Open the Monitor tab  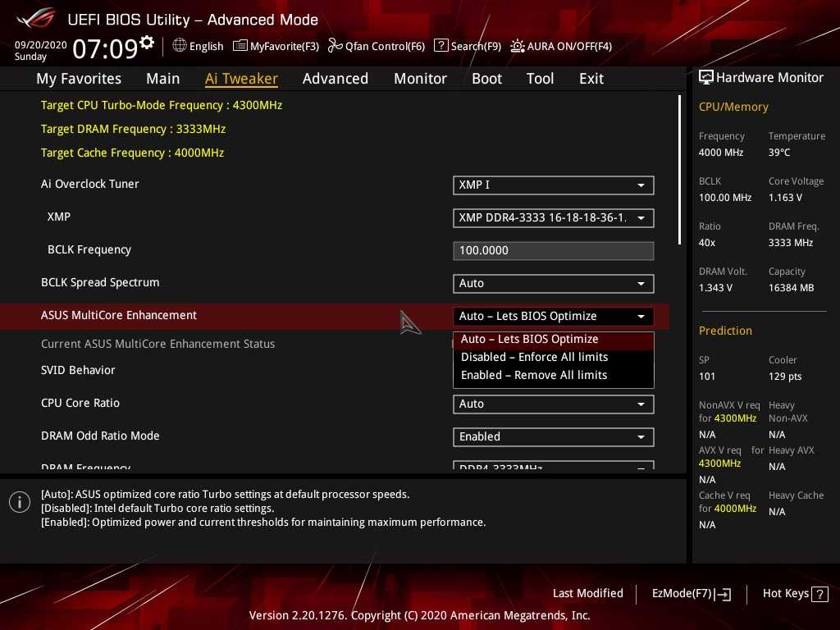coord(420,79)
